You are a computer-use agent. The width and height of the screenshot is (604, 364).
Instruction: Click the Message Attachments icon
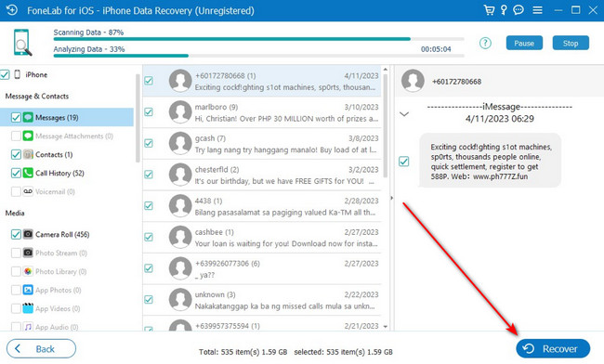(28, 136)
